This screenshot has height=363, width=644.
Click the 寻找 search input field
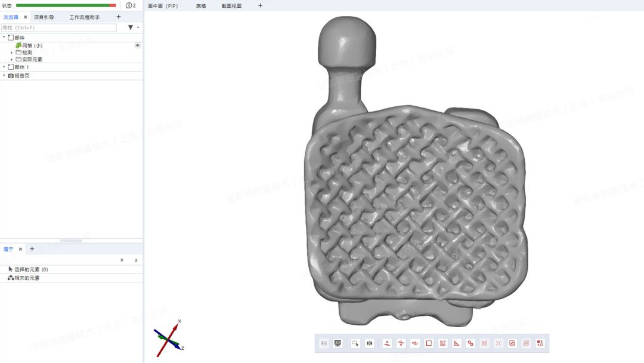point(59,27)
